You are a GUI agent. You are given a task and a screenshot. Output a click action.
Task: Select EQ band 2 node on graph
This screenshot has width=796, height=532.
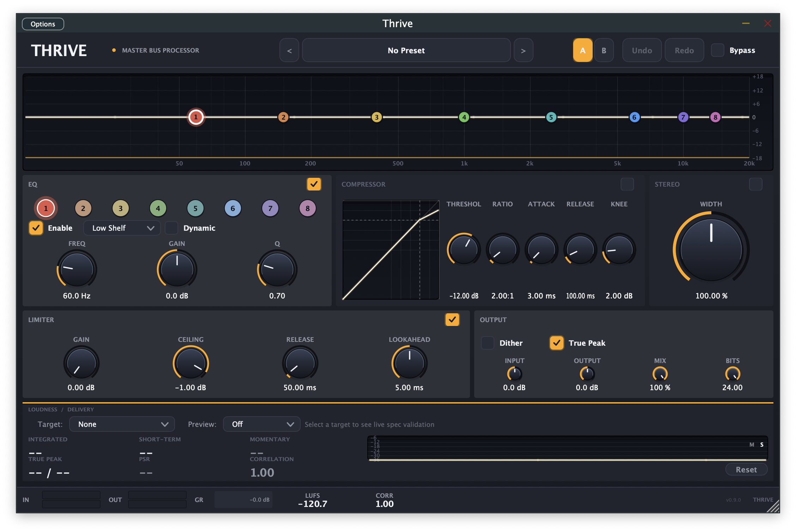pos(283,117)
